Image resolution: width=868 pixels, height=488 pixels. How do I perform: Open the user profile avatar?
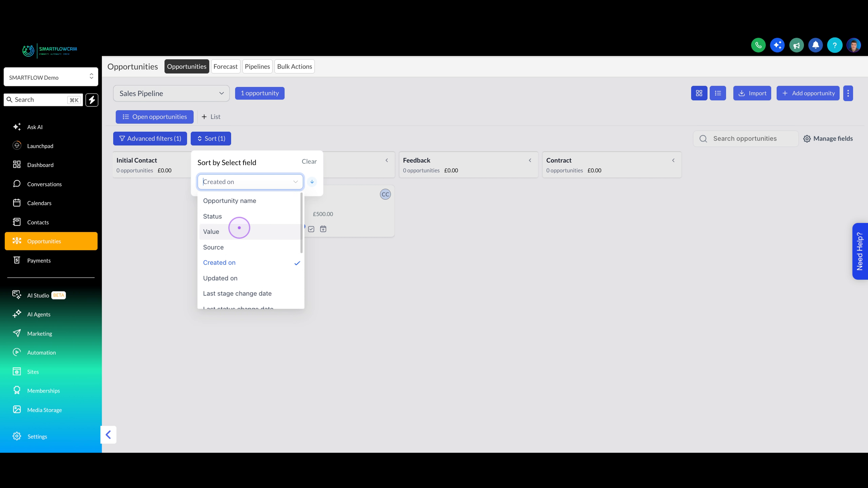(853, 45)
